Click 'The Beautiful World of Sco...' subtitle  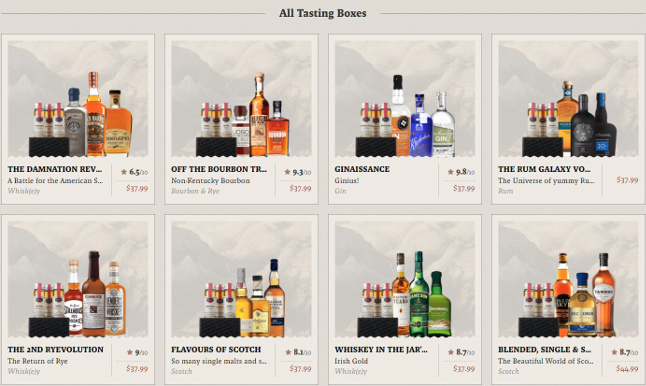coord(545,361)
